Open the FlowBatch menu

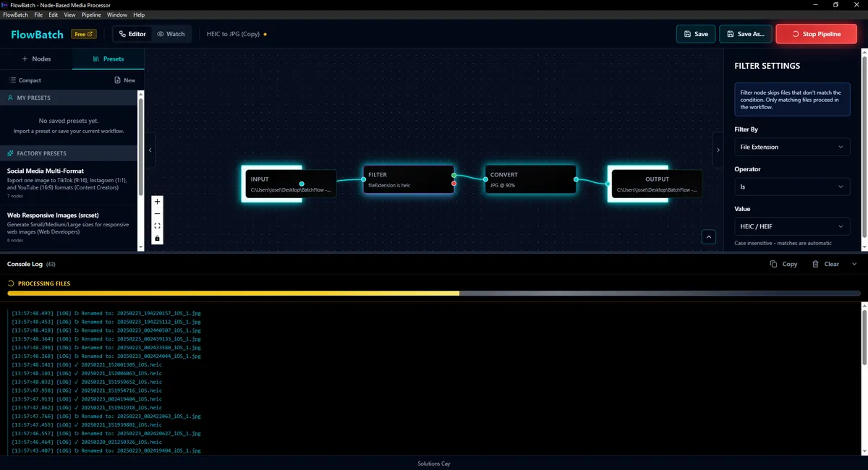click(15, 14)
